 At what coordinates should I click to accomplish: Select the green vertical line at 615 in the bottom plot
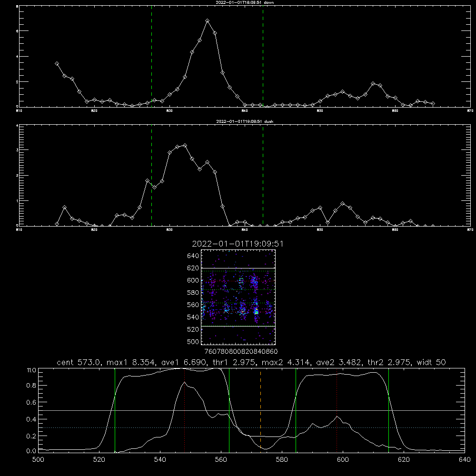(388, 410)
